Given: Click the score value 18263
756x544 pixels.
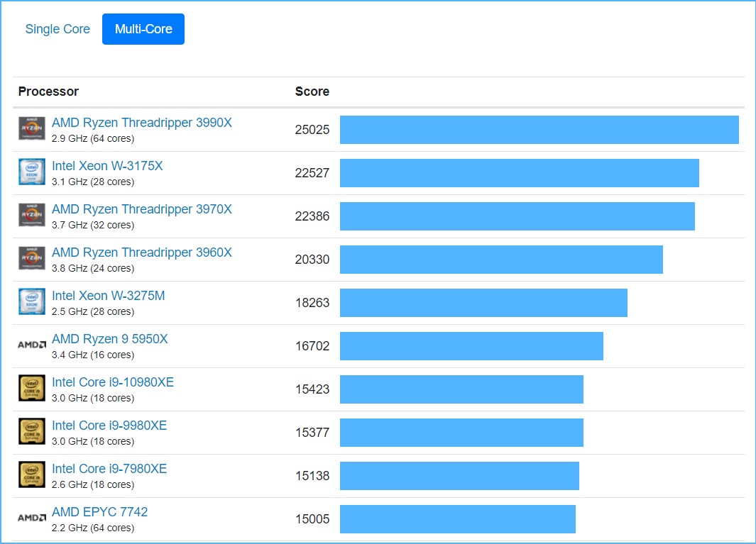Looking at the screenshot, I should tap(312, 303).
